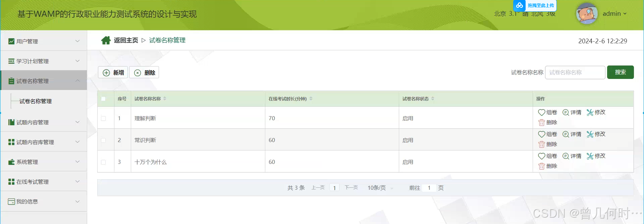Open the 10条/页 page size dropdown

coord(380,188)
